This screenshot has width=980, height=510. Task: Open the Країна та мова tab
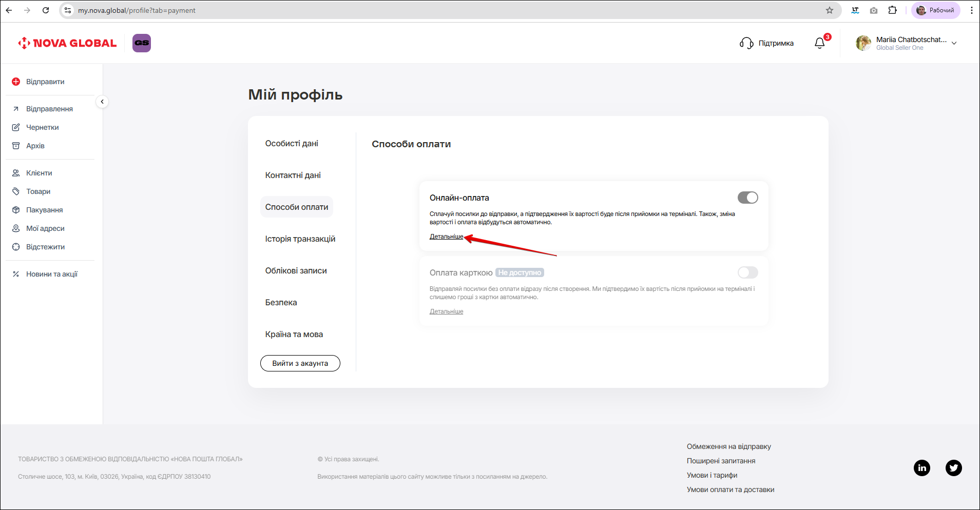[294, 334]
